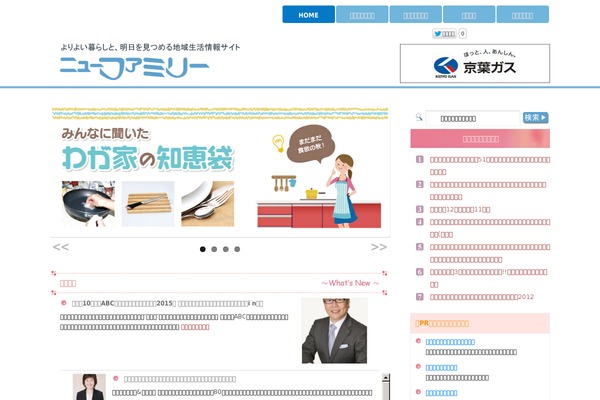This screenshot has height=400, width=600.
Task: Open the ニューファミリー site logo
Action: (134, 68)
